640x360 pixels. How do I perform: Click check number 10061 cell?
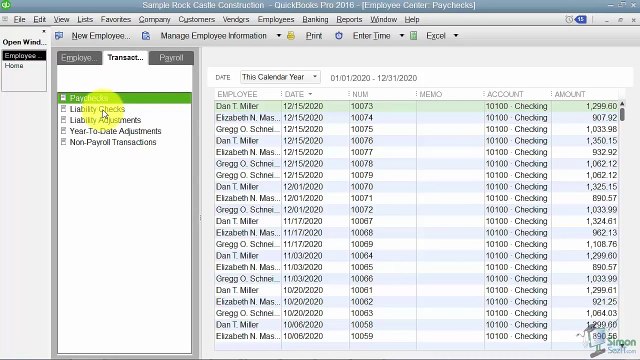tap(382, 290)
